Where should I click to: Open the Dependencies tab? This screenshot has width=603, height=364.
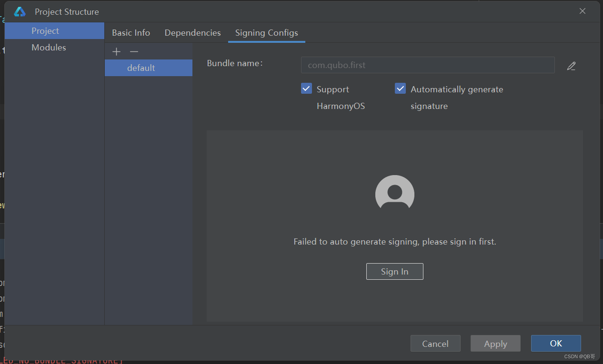coord(192,32)
